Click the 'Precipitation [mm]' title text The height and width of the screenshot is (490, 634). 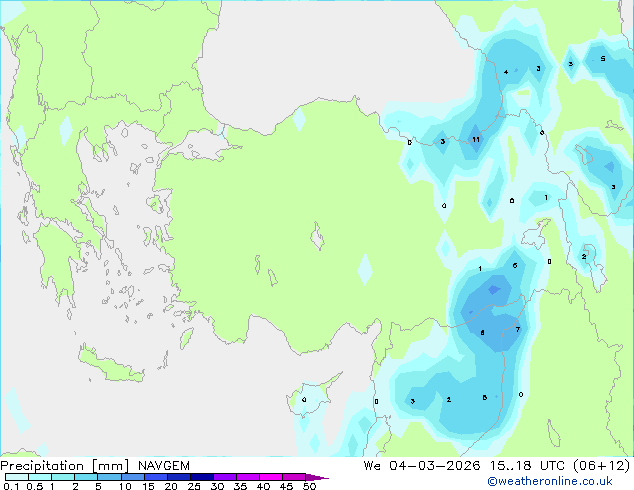pyautogui.click(x=65, y=466)
